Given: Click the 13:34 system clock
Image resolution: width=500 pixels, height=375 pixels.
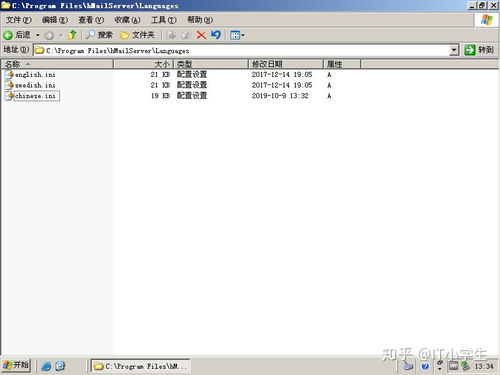Looking at the screenshot, I should tap(484, 366).
